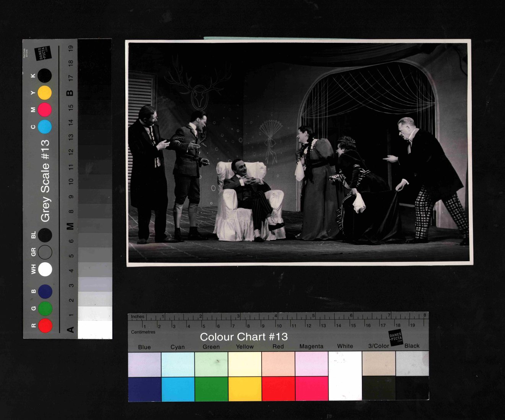This screenshot has width=505, height=420.
Task: Click the yellow circle labeled Y
Action: (45, 93)
